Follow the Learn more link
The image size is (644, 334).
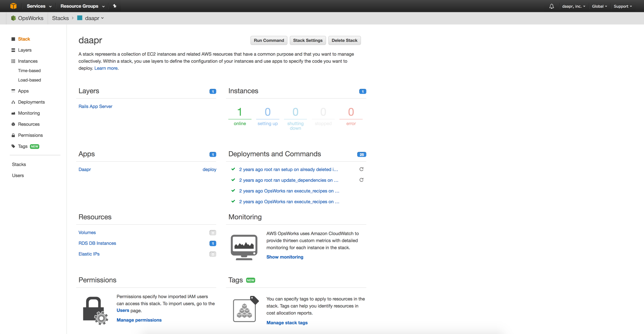coord(106,68)
